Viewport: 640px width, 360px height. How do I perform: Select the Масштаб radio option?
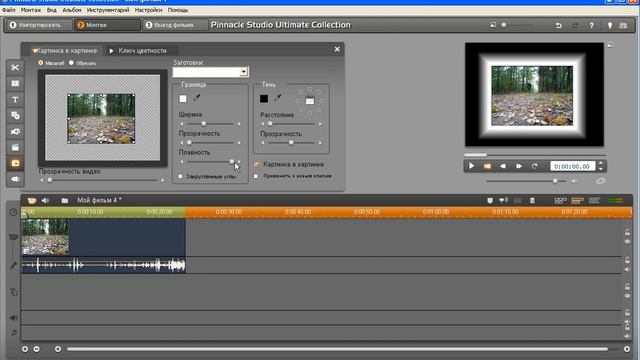click(41, 63)
